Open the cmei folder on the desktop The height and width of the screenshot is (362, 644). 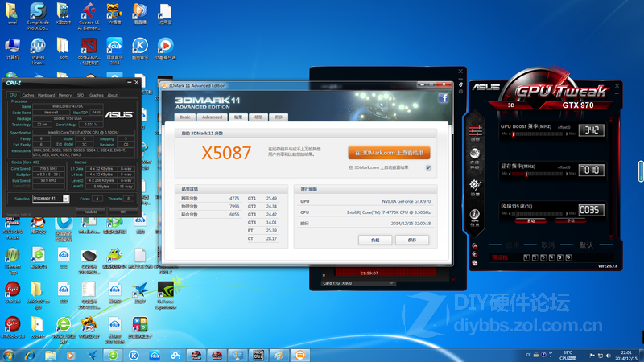12,14
